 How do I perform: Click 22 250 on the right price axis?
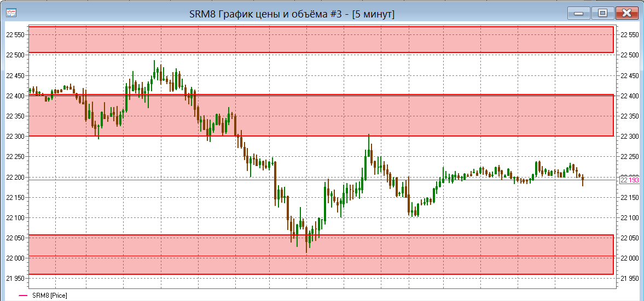pos(630,157)
